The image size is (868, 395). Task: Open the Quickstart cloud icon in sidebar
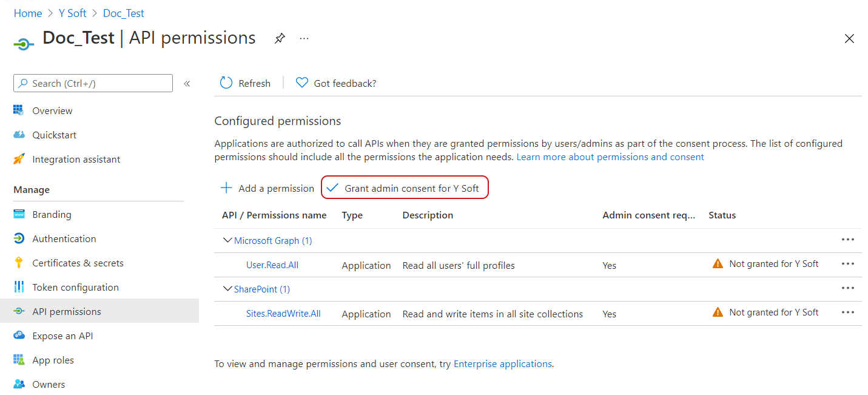click(x=19, y=135)
